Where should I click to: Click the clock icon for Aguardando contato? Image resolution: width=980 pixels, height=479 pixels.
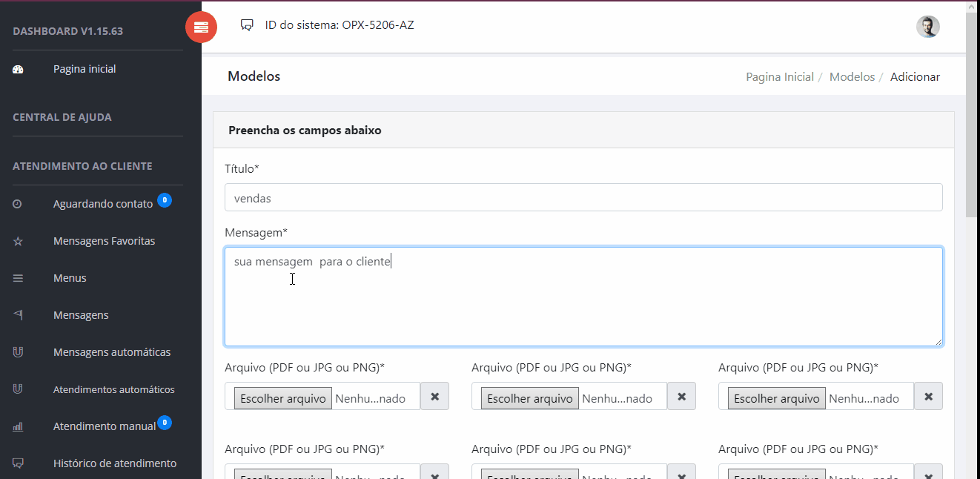click(18, 204)
